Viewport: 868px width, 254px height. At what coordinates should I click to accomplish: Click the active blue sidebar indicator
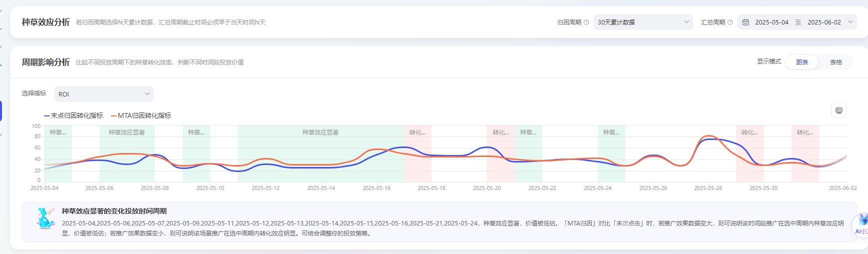point(1,110)
